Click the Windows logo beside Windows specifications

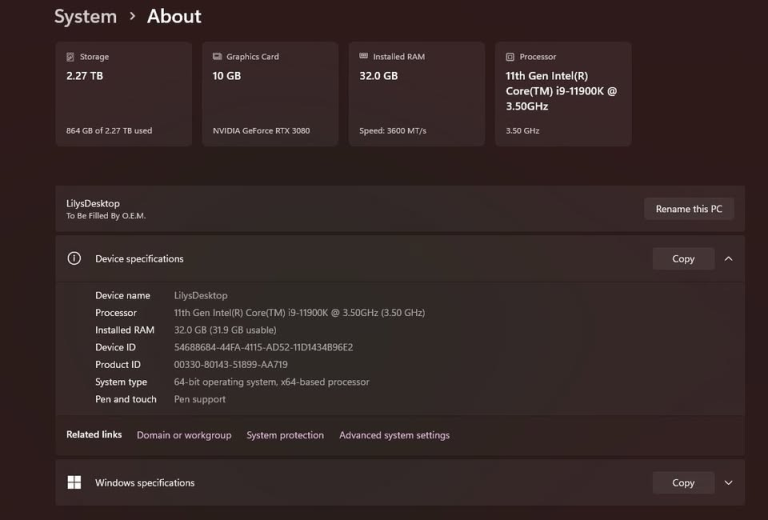pyautogui.click(x=74, y=483)
